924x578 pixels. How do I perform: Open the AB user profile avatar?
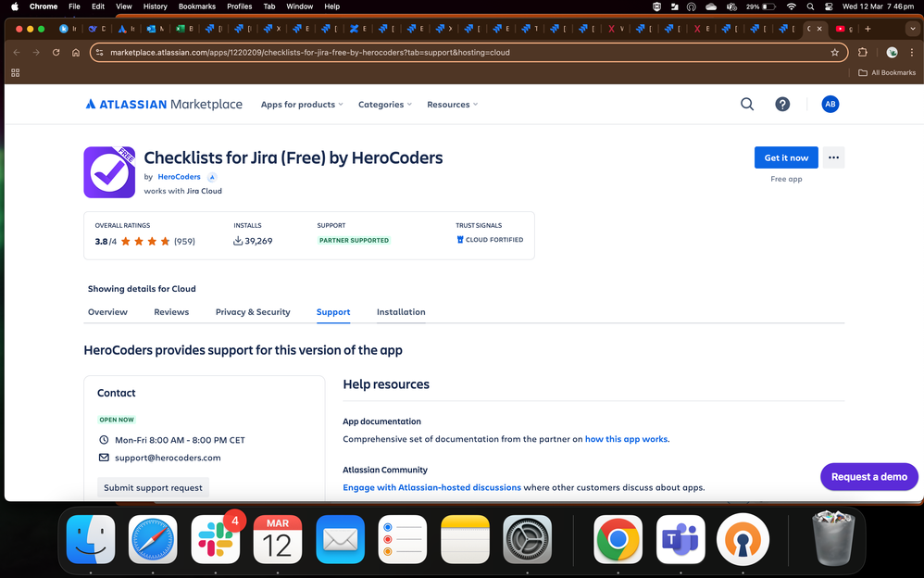click(x=830, y=105)
